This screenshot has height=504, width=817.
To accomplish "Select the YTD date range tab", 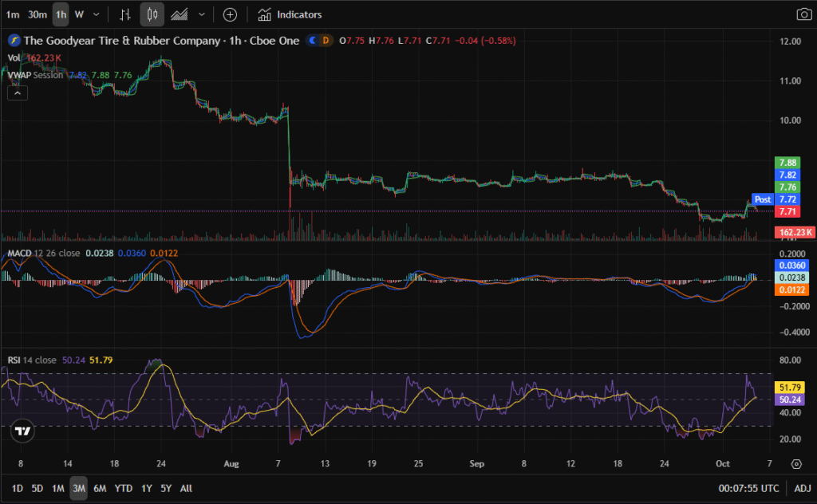I will tap(123, 488).
